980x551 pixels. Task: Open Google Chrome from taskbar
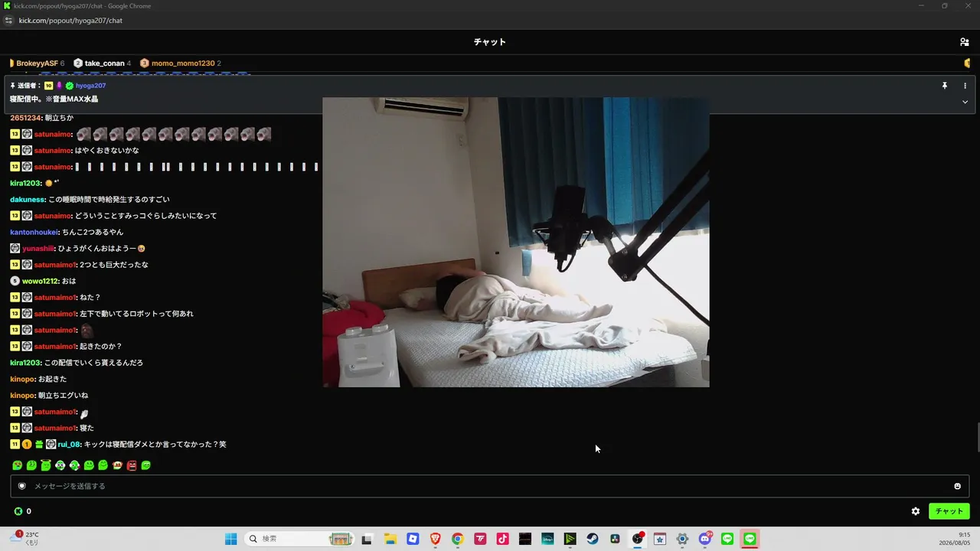tap(457, 539)
